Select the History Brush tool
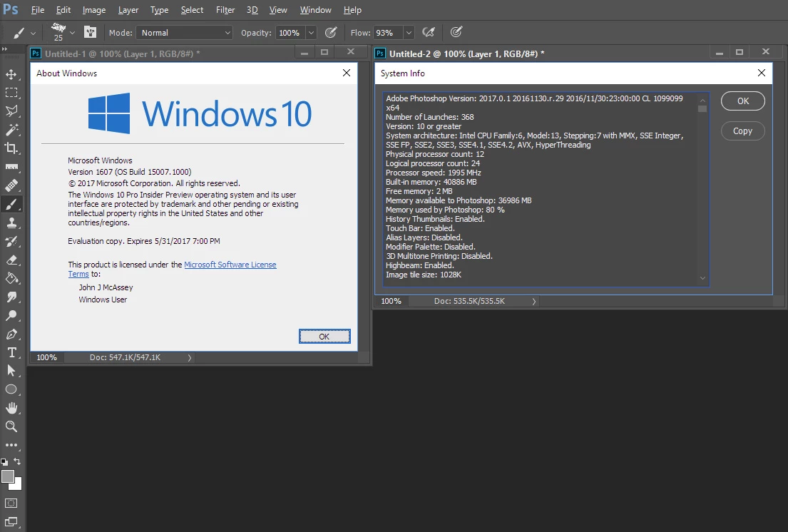 [x=11, y=241]
